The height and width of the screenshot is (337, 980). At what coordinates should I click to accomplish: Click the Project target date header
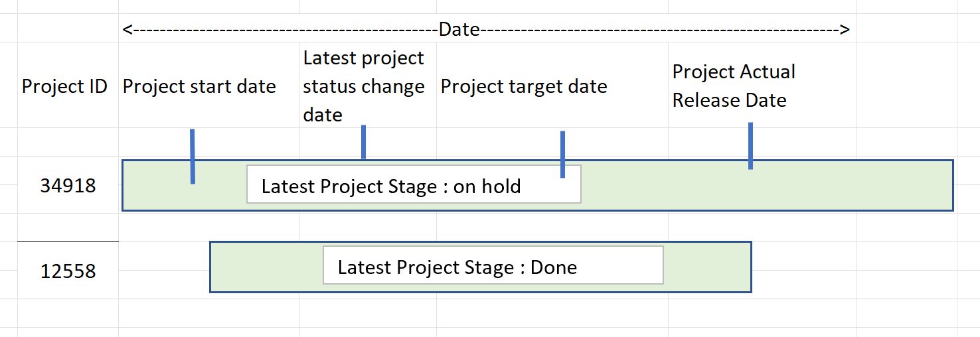click(524, 87)
